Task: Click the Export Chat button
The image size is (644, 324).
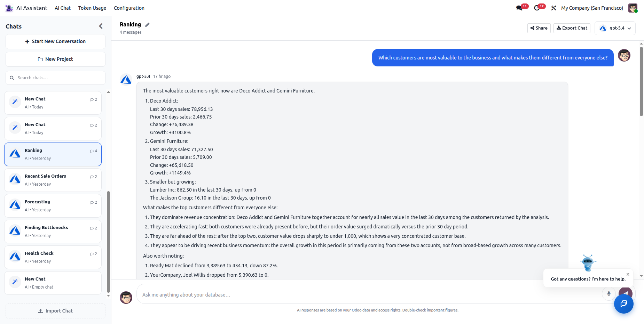Action: [572, 28]
